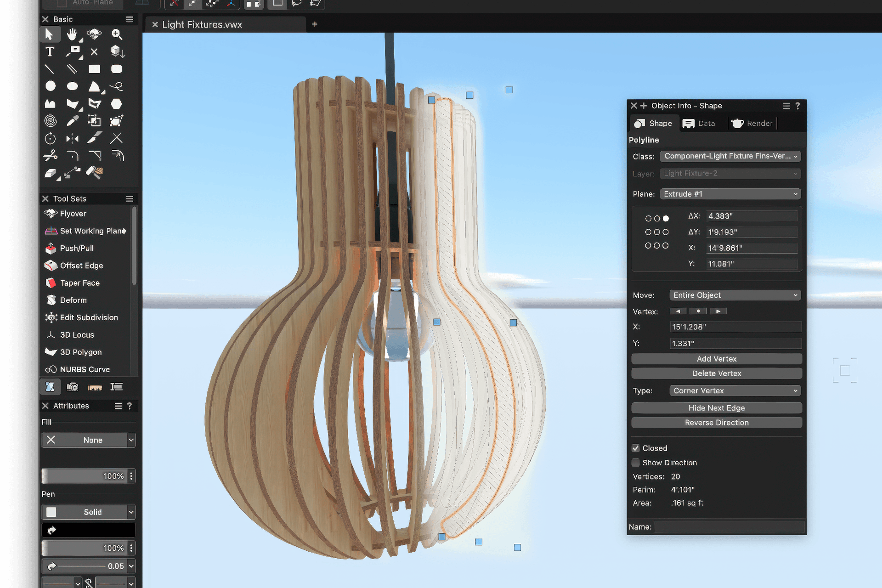The width and height of the screenshot is (882, 588).
Task: Choose the Text tool
Action: pos(50,51)
